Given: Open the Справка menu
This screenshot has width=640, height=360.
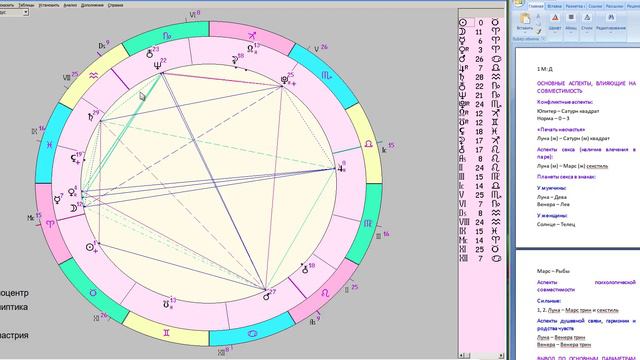Looking at the screenshot, I should 116,5.
